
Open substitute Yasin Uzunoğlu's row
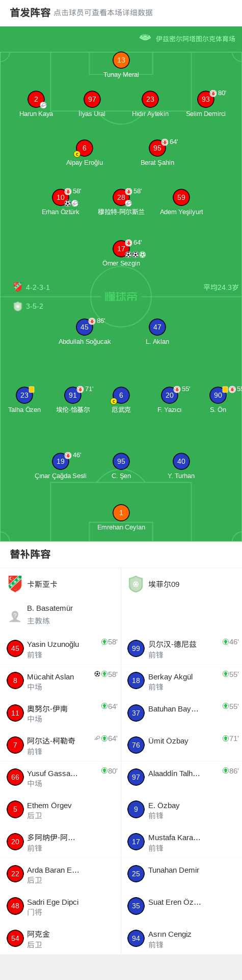click(61, 648)
